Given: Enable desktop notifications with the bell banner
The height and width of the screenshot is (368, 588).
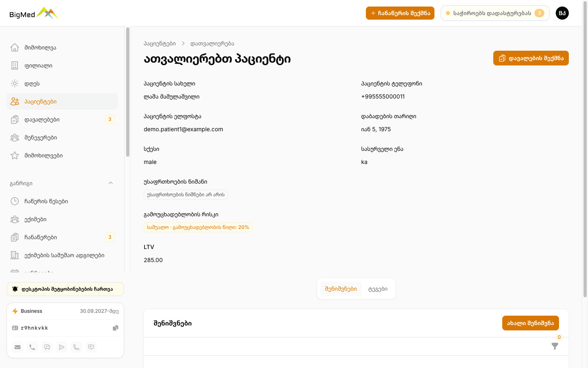Looking at the screenshot, I should (65, 289).
